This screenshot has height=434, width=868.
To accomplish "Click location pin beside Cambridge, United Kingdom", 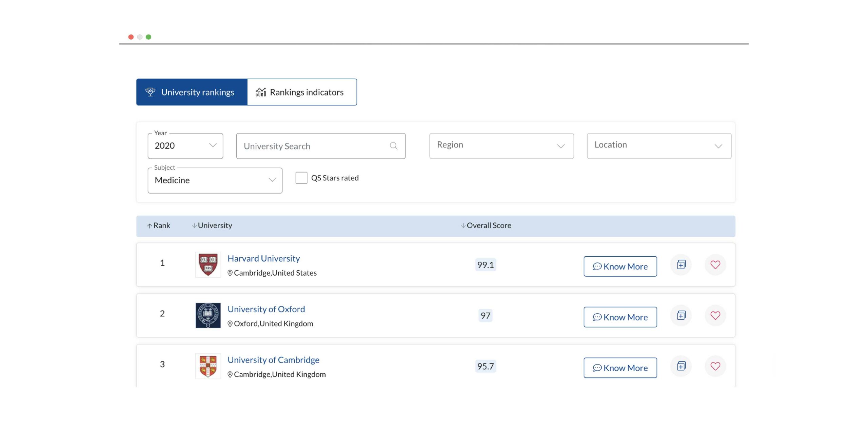I will pos(230,375).
